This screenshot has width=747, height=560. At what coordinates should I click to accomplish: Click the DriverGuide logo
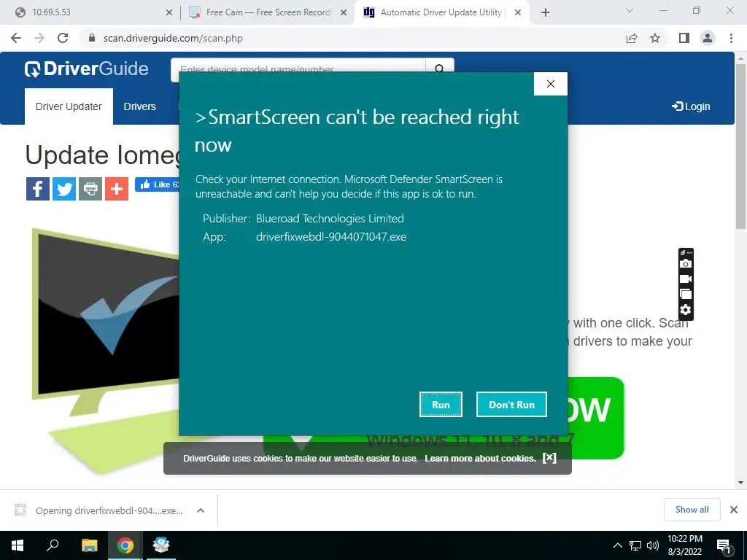(x=86, y=69)
